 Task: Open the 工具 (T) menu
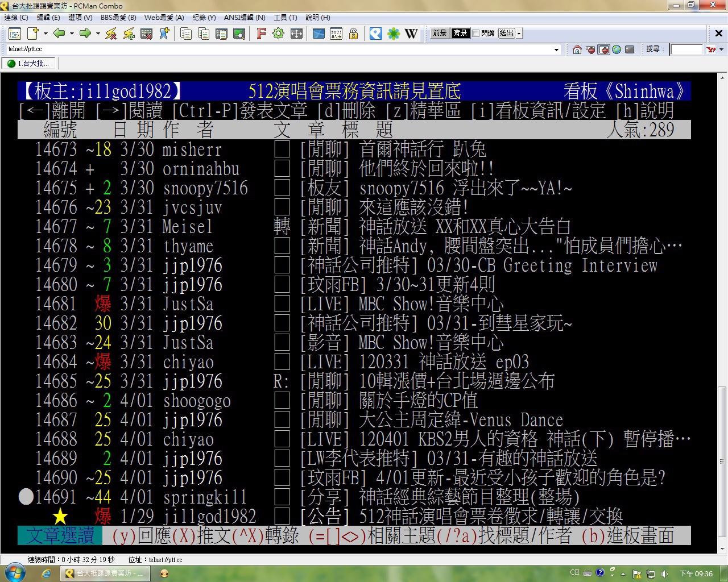click(285, 18)
